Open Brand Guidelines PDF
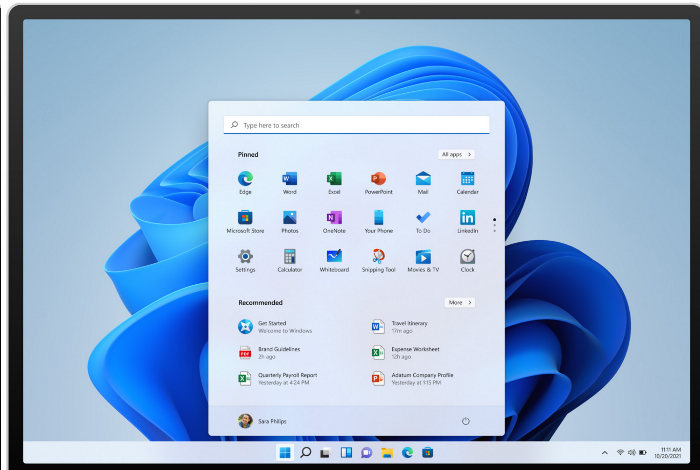Viewport: 700px width, 470px height. click(269, 353)
